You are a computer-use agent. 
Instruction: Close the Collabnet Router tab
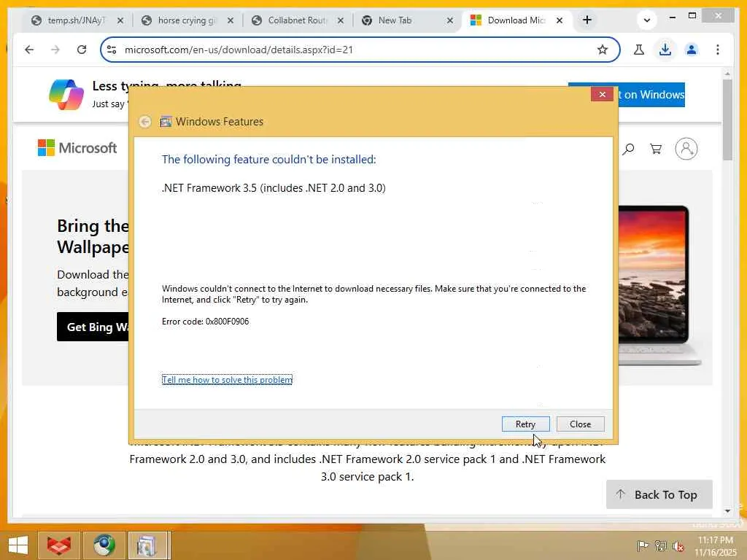pos(341,20)
